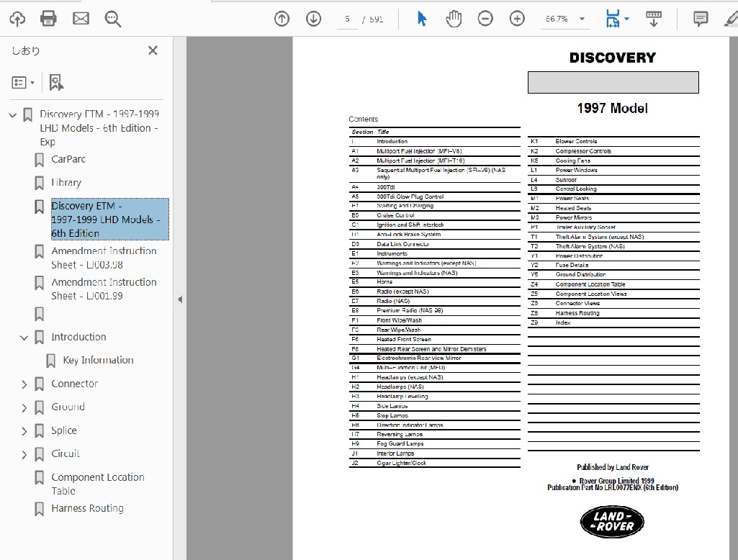The image size is (738, 560).
Task: Click the scrolling mode keyboard icon
Action: (654, 19)
